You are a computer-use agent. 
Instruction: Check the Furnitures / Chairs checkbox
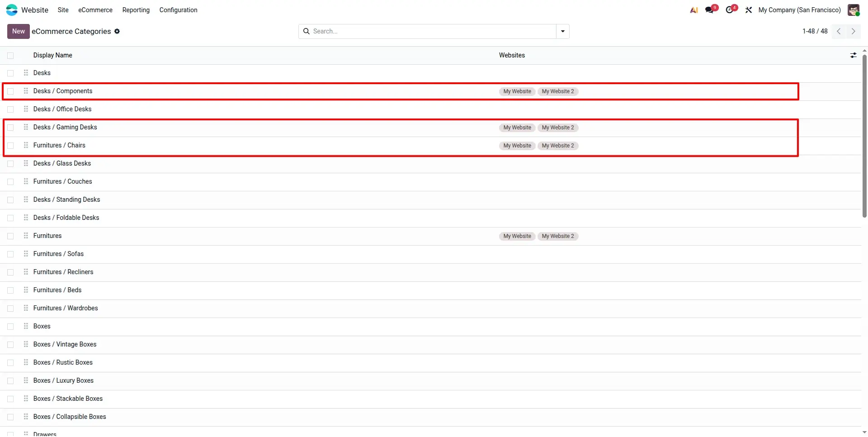pos(10,146)
